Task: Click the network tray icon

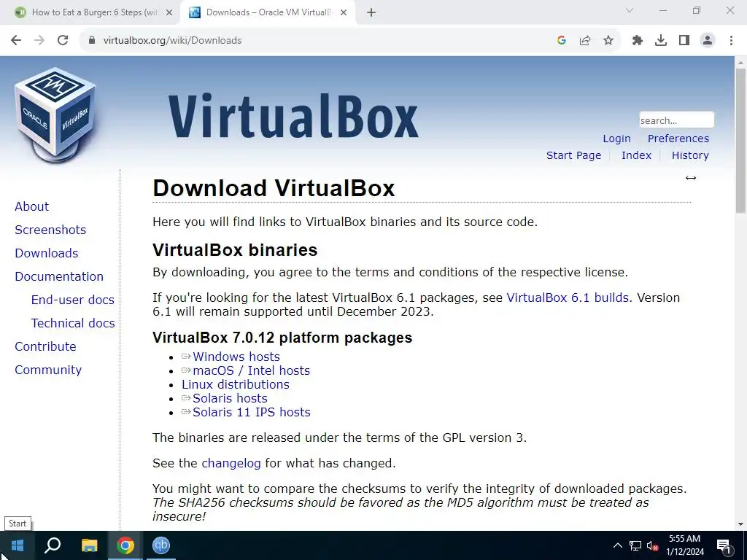Action: [x=635, y=545]
